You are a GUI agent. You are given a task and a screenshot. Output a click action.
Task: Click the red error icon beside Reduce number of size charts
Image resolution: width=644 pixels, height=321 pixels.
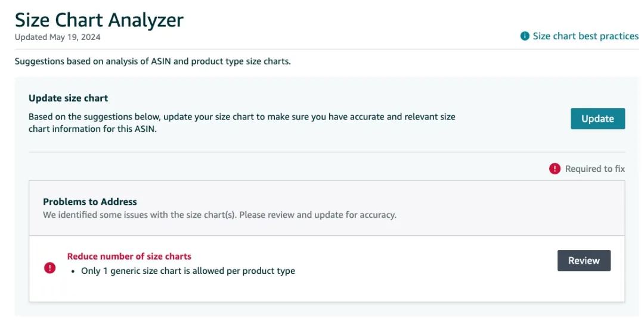tap(50, 268)
